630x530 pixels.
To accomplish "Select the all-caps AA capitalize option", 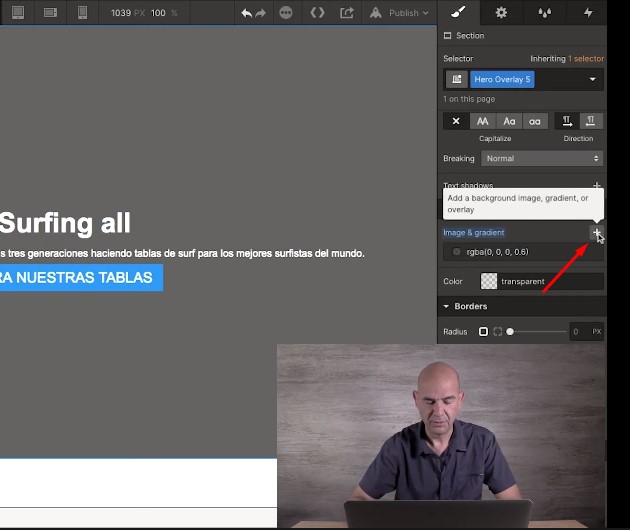I will (483, 121).
